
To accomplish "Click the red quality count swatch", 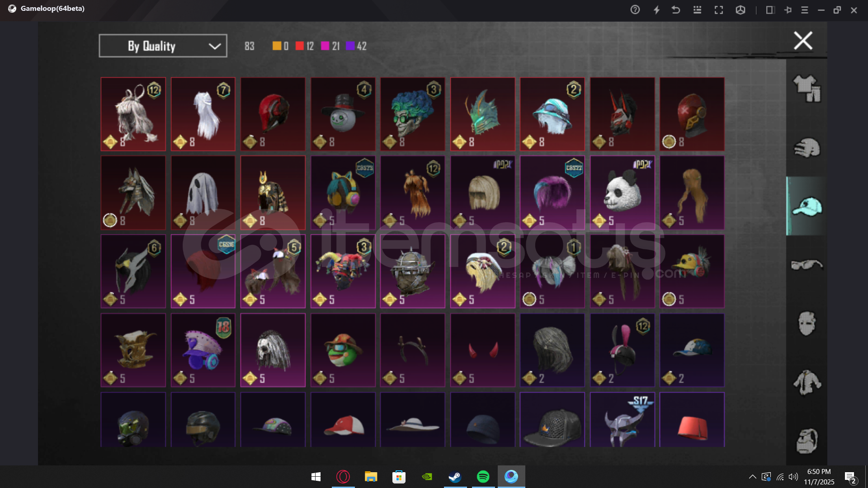I will click(x=299, y=46).
